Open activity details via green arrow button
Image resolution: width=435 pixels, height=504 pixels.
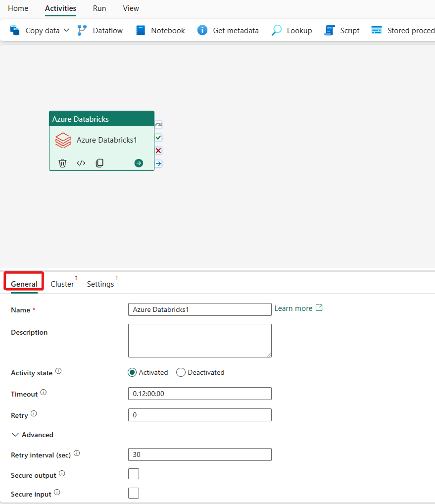click(138, 163)
